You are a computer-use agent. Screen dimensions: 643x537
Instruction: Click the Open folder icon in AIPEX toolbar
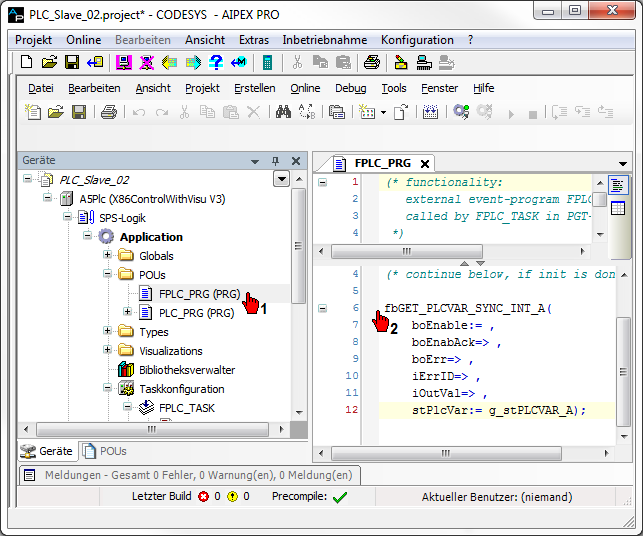click(49, 62)
